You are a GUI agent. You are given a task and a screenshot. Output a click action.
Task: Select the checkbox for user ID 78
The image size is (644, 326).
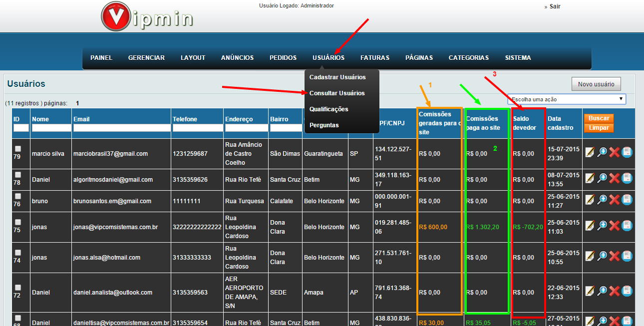pos(18,175)
